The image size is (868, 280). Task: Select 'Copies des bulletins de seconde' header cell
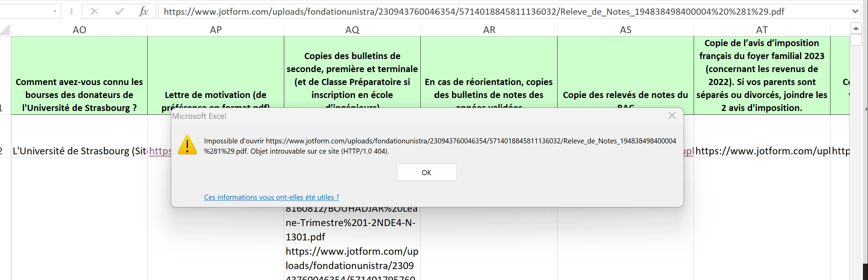[x=352, y=75]
